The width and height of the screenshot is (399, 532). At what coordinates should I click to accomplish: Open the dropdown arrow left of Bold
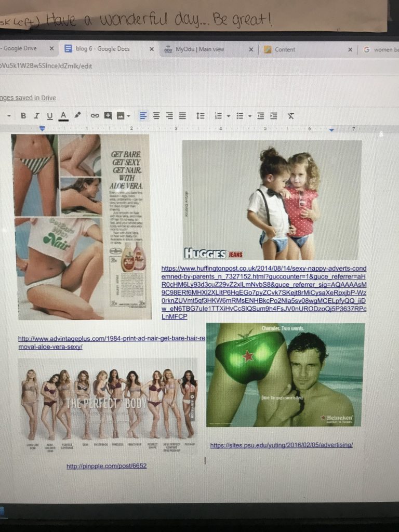(x=9, y=116)
